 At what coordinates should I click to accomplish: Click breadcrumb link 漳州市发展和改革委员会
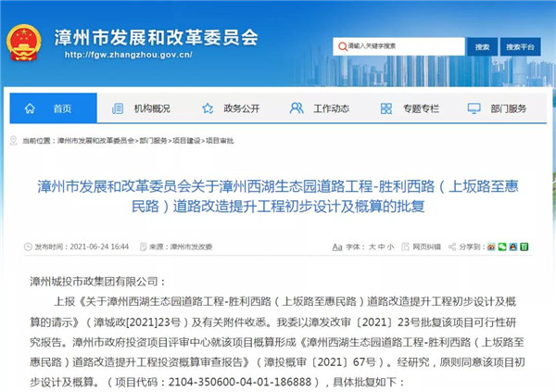coord(95,141)
